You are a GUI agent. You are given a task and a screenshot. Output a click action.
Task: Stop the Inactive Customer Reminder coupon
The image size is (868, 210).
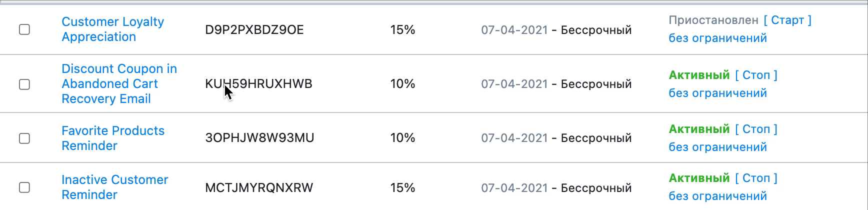(756, 178)
